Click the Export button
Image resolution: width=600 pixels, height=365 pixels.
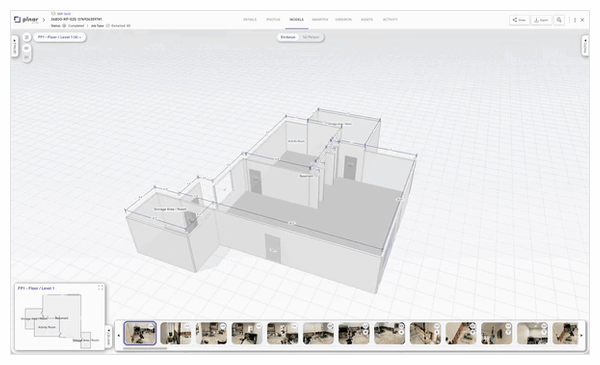click(x=541, y=20)
